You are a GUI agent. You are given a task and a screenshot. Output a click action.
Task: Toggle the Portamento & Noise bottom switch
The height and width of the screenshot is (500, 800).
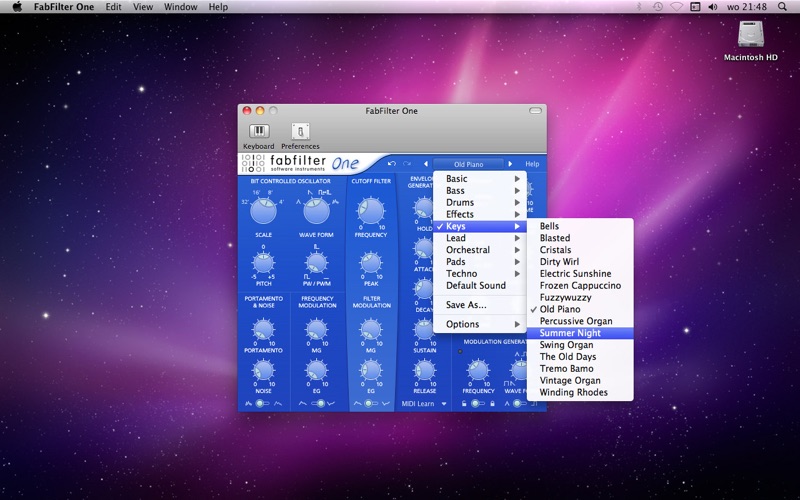(263, 404)
